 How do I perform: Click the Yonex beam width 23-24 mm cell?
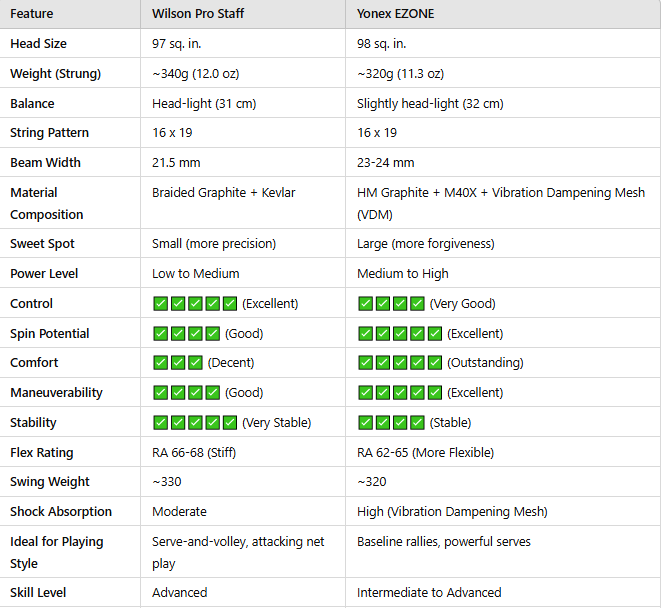tap(386, 163)
